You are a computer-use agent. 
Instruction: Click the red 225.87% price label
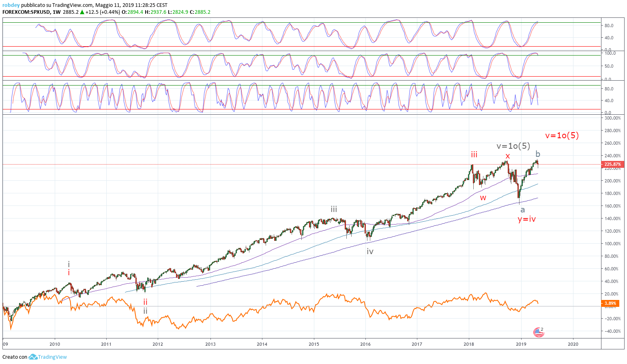[612, 165]
